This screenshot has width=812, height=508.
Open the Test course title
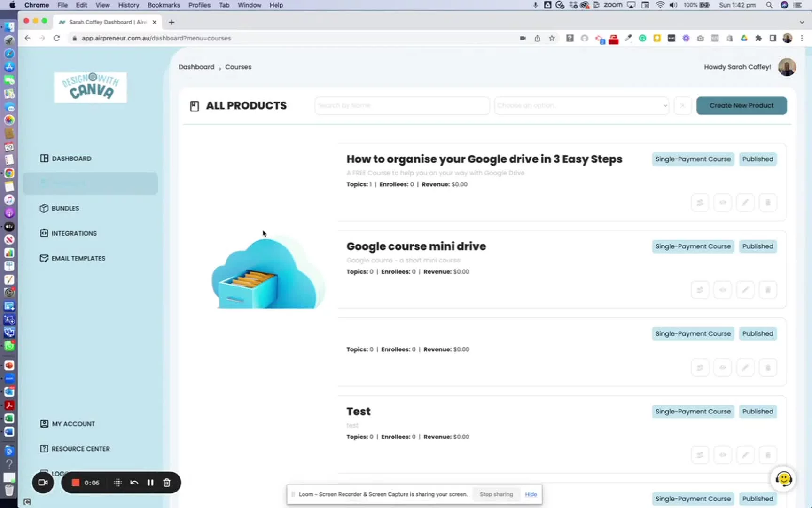(359, 412)
